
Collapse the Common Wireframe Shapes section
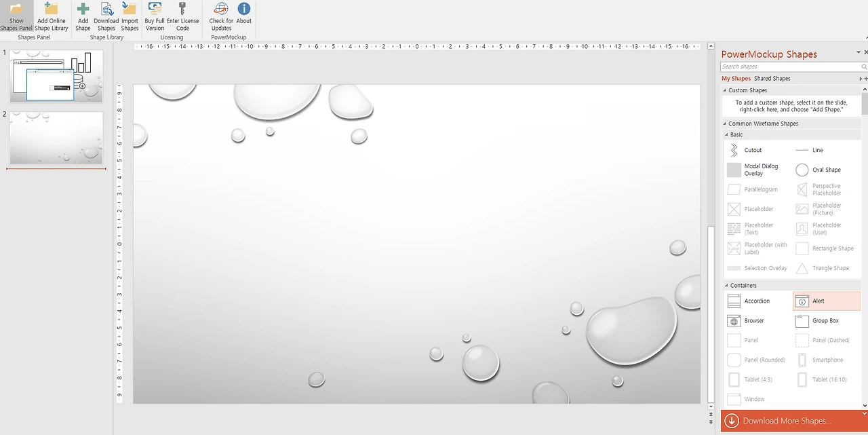724,124
